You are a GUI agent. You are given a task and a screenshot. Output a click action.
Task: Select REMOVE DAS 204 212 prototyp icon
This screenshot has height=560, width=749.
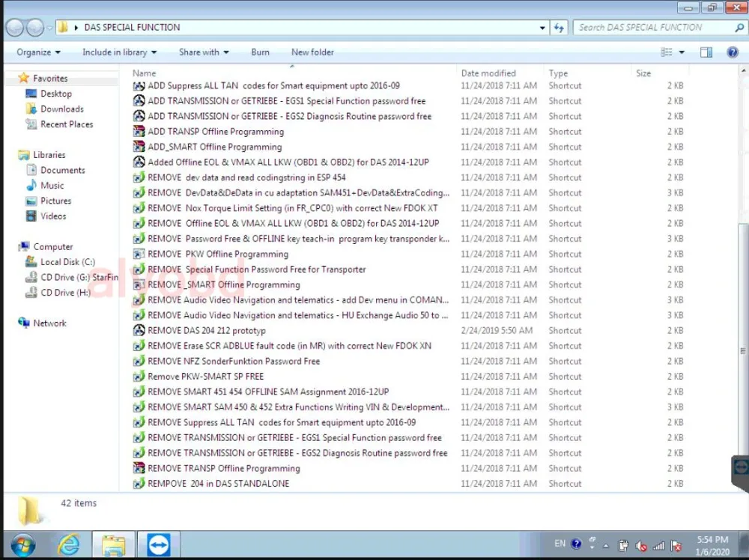tap(139, 330)
